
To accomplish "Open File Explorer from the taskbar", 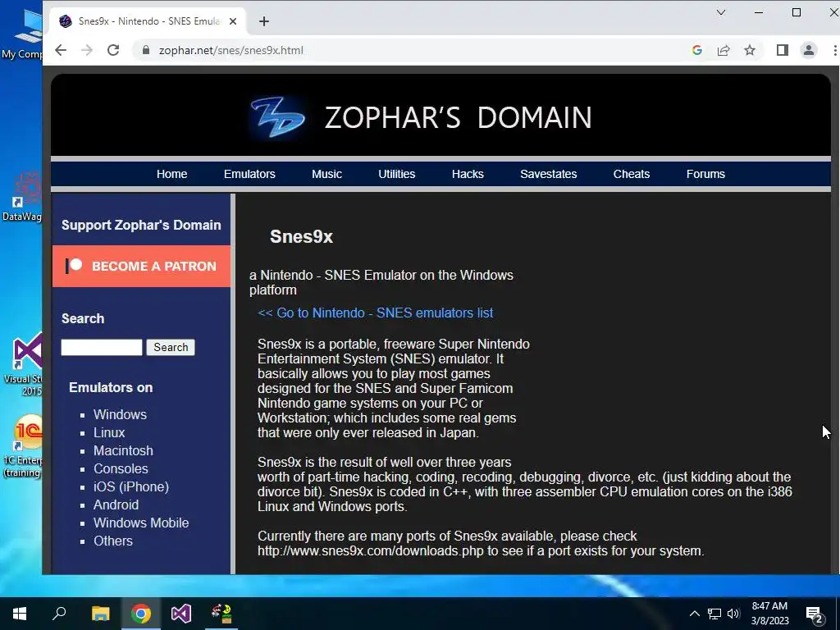I will pos(100,614).
